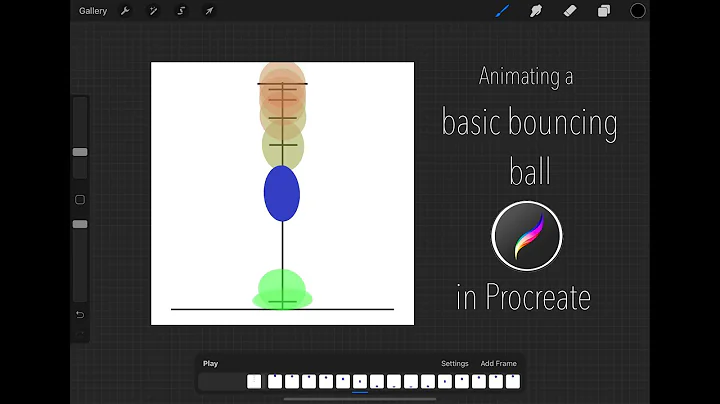Click the timeline horizontal scrollbar
This screenshot has height=404, width=720.
tap(360, 399)
